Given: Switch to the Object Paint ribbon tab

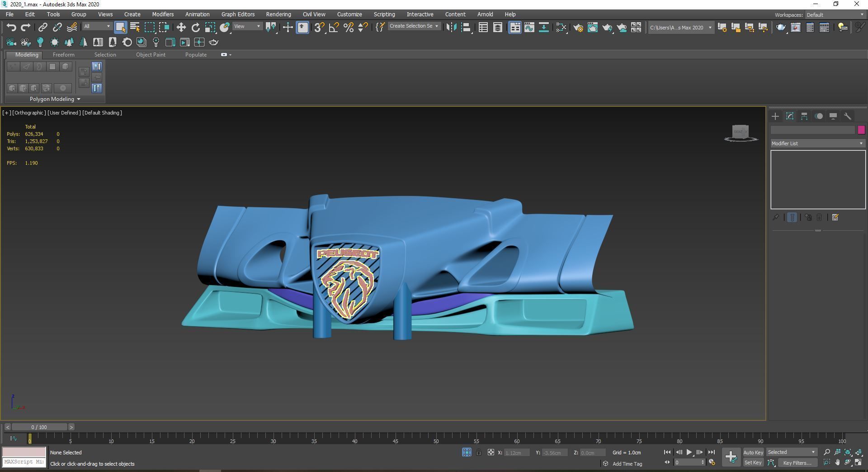Looking at the screenshot, I should click(x=151, y=55).
